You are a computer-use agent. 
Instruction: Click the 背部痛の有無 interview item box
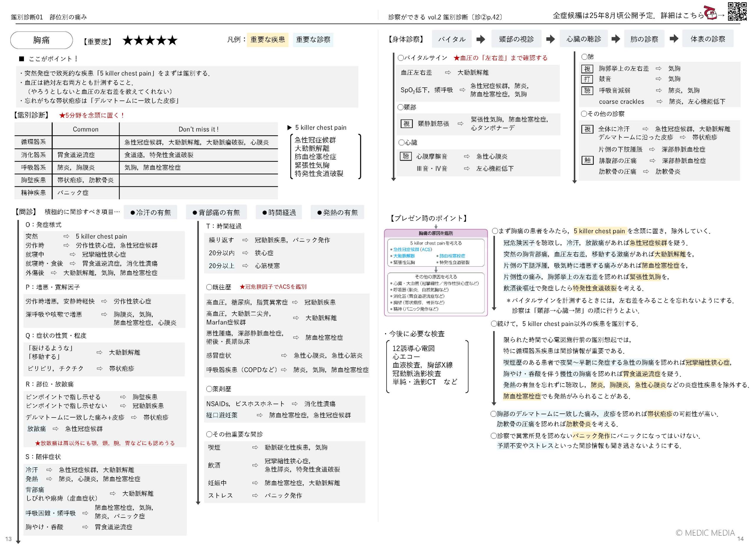point(216,212)
